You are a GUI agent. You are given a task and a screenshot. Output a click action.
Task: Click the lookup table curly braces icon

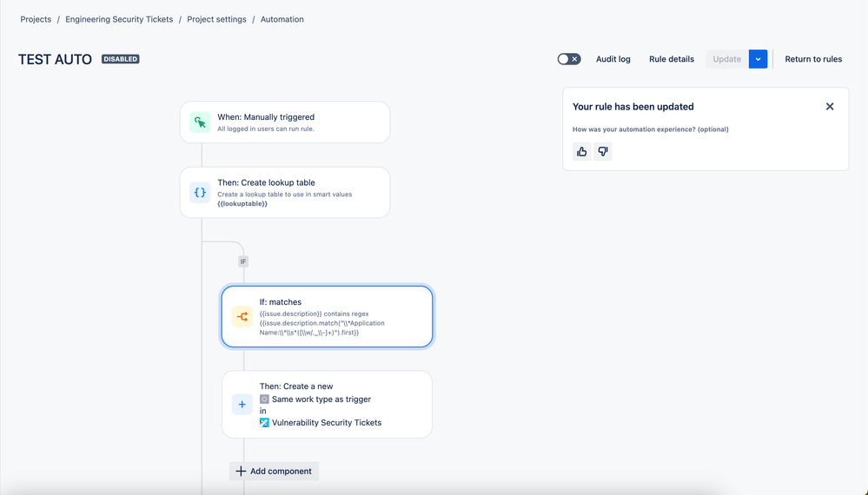(200, 193)
